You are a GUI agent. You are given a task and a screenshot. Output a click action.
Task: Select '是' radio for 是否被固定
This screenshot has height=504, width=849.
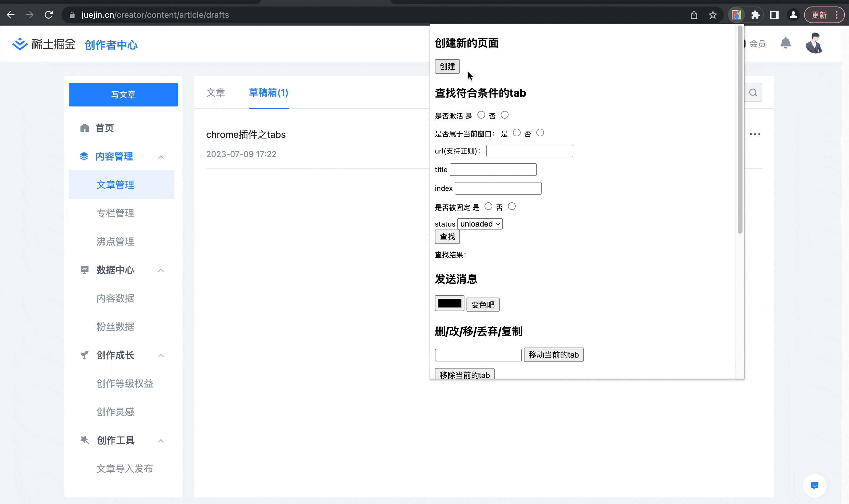click(488, 206)
